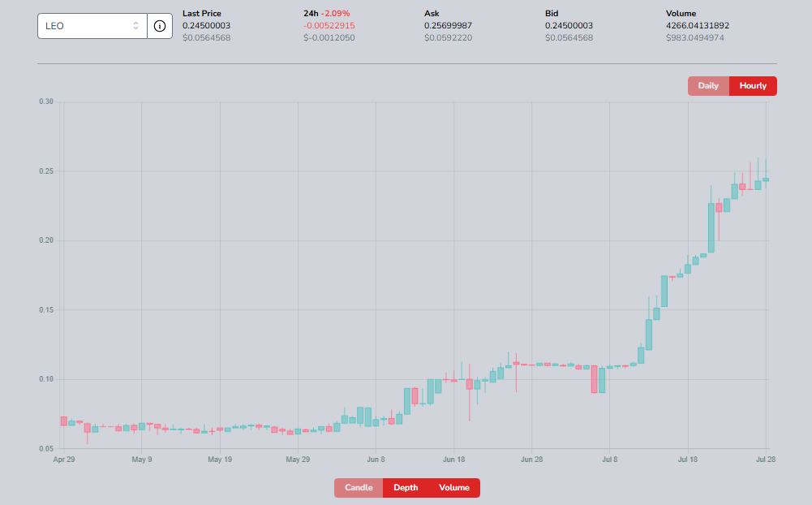Image resolution: width=812 pixels, height=505 pixels.
Task: Switch chart to Daily interval
Action: 708,86
